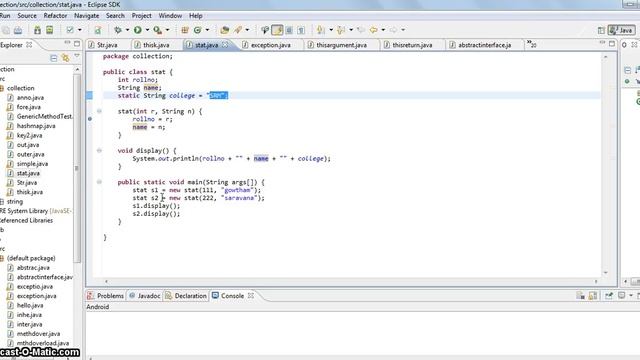The height and width of the screenshot is (360, 640).
Task: Click the Package Explorer vertical scrollbar thumb
Action: 77,168
